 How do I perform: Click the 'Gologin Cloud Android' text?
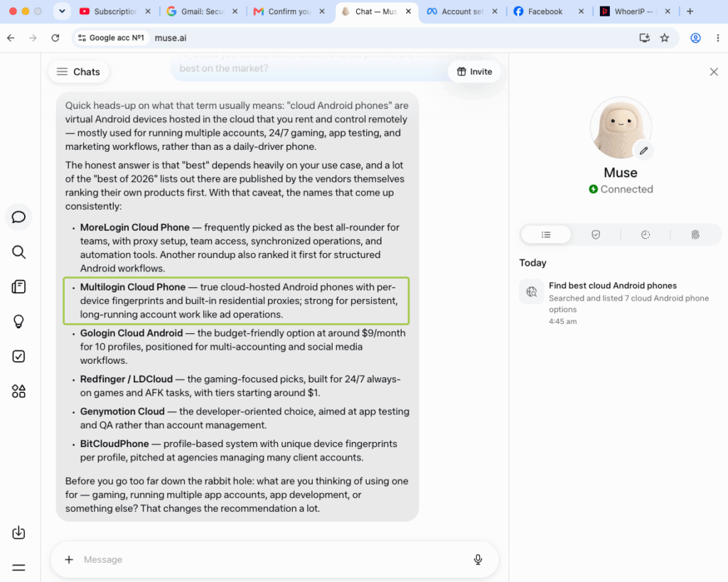click(132, 333)
